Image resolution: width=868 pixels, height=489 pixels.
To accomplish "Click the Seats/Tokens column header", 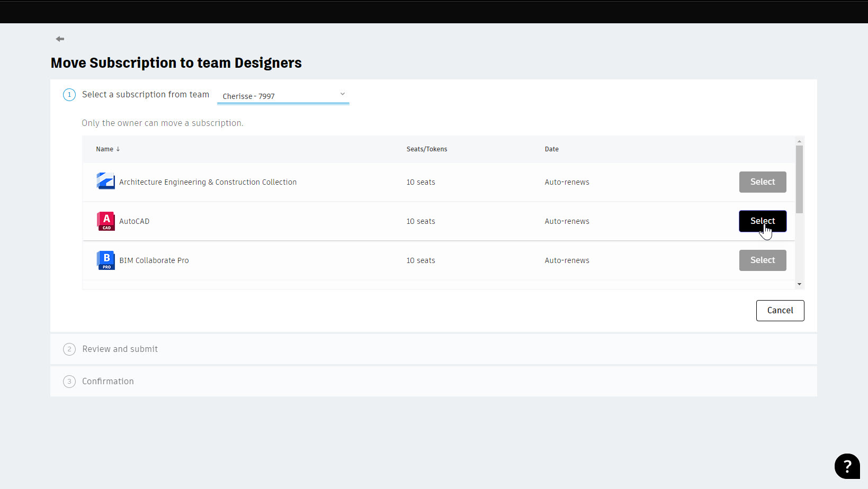I will tap(427, 149).
